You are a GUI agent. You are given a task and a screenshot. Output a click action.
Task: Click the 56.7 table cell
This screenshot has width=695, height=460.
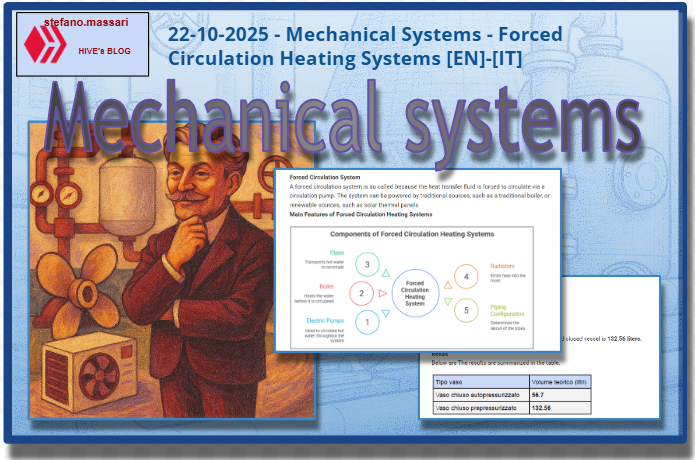click(560, 395)
